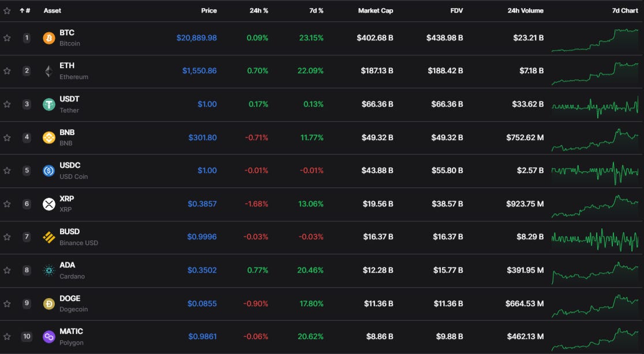Screen dimensions: 644x354
Task: Sort by FDV column header
Action: [456, 10]
